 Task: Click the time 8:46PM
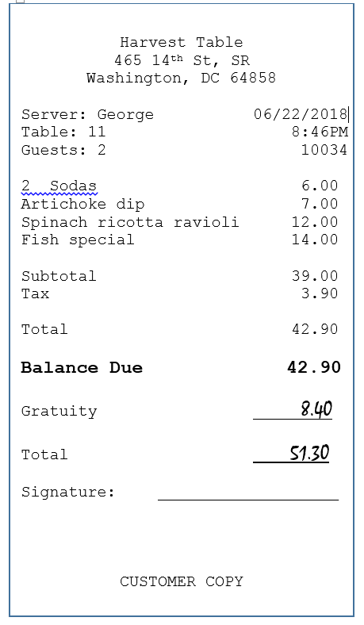point(320,132)
